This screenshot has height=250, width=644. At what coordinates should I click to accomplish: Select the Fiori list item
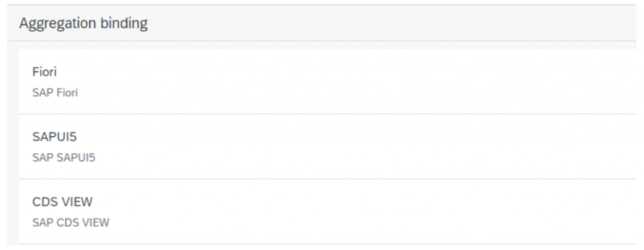click(327, 82)
